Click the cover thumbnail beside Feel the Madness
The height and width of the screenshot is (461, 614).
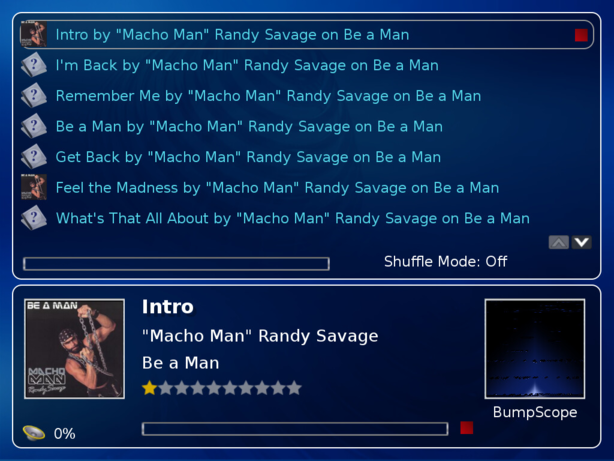click(34, 187)
